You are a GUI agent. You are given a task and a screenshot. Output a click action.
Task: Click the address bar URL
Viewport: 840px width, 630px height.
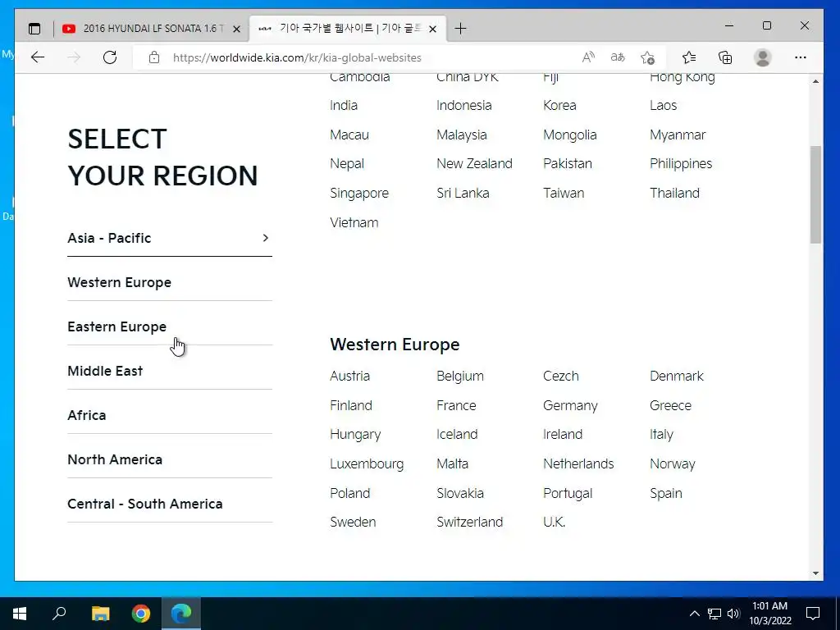[x=297, y=57]
